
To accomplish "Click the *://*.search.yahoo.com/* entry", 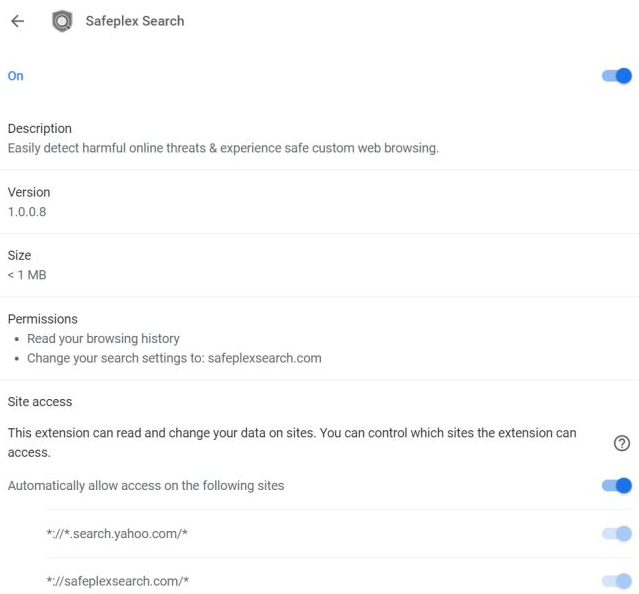I will tap(117, 534).
